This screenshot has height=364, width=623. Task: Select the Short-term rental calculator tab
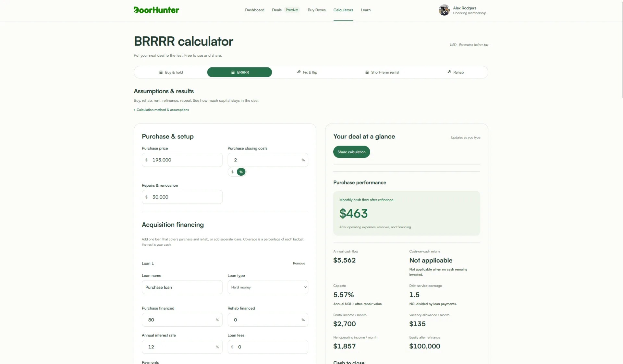tap(382, 72)
